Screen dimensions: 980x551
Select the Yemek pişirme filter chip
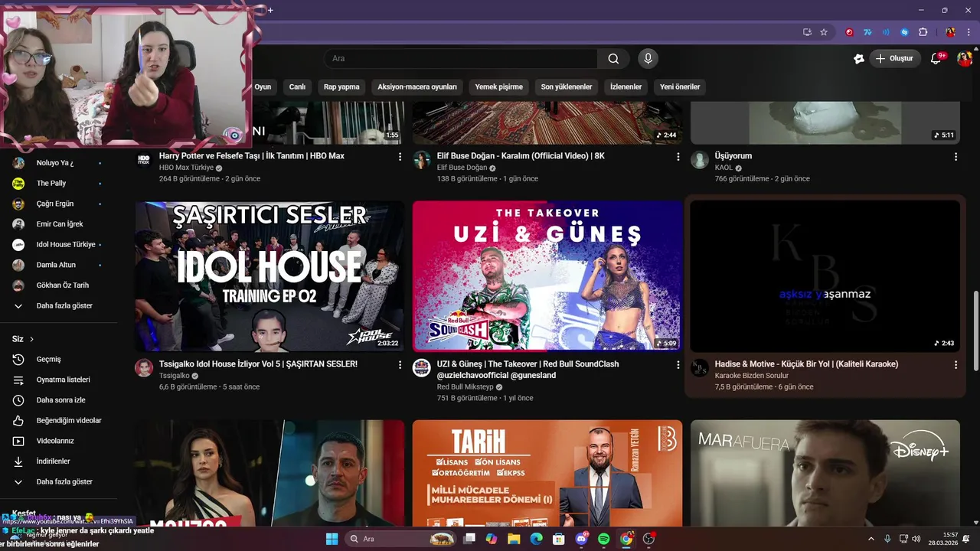click(499, 86)
